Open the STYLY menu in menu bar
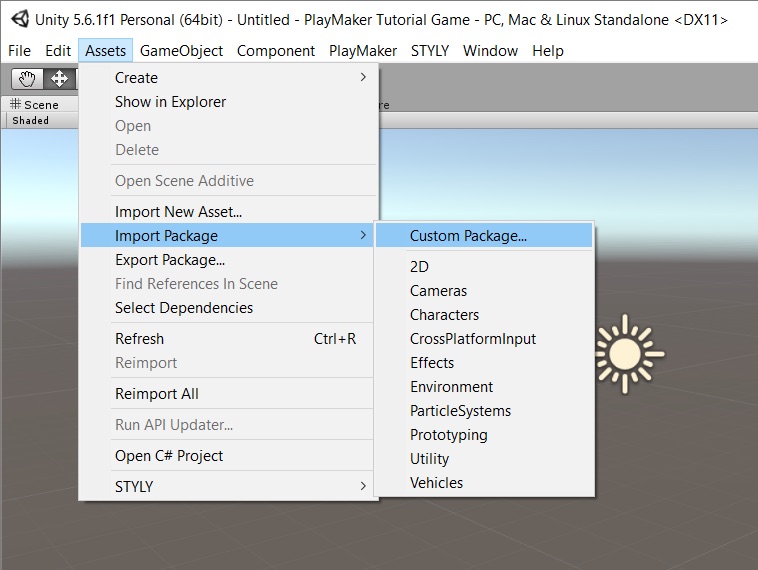 click(x=430, y=51)
